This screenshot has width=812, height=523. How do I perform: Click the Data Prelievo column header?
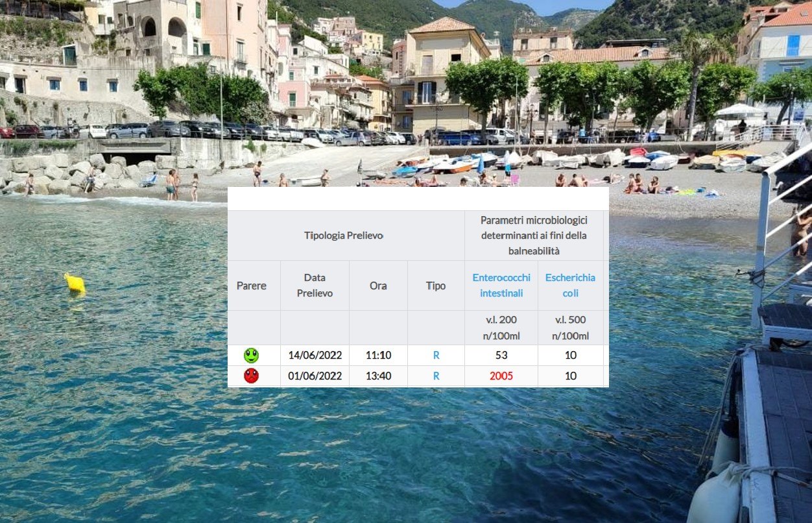[315, 286]
